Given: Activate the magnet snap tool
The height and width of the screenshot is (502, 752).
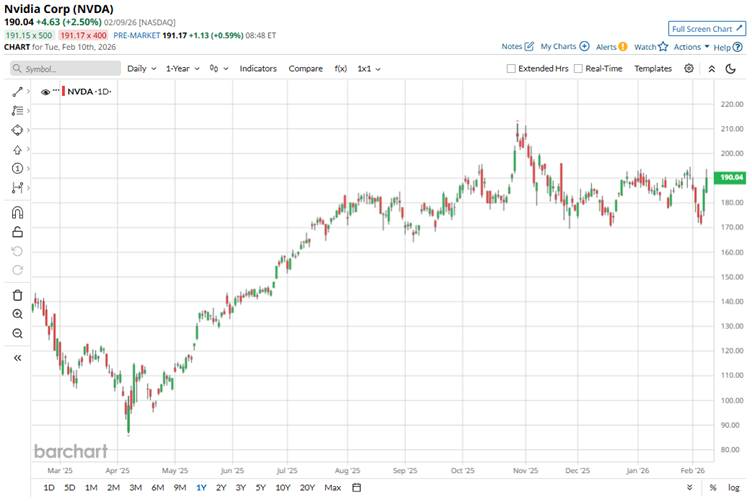Looking at the screenshot, I should [x=17, y=212].
